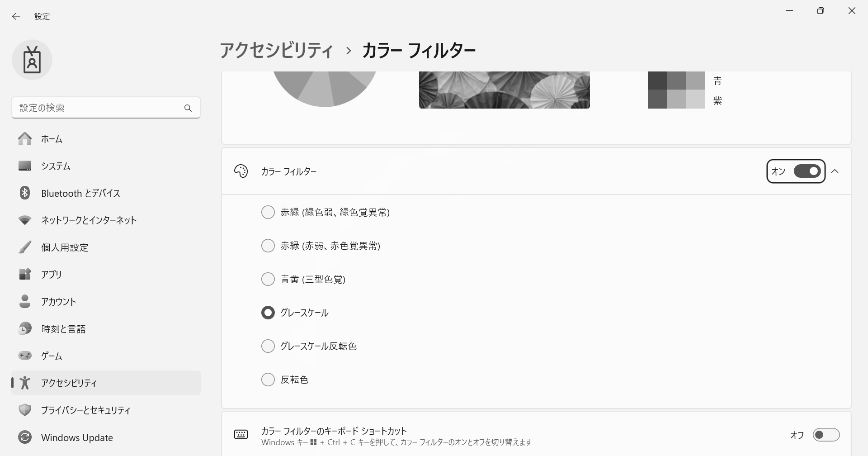The width and height of the screenshot is (868, 456).
Task: Open Bluetooth とデバイス settings
Action: (80, 193)
